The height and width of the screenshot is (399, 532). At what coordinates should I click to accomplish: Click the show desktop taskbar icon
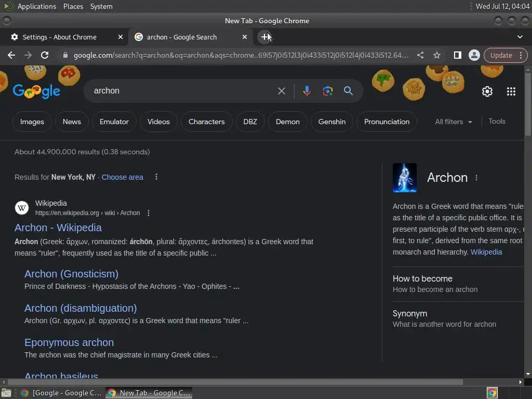[x=6, y=393]
